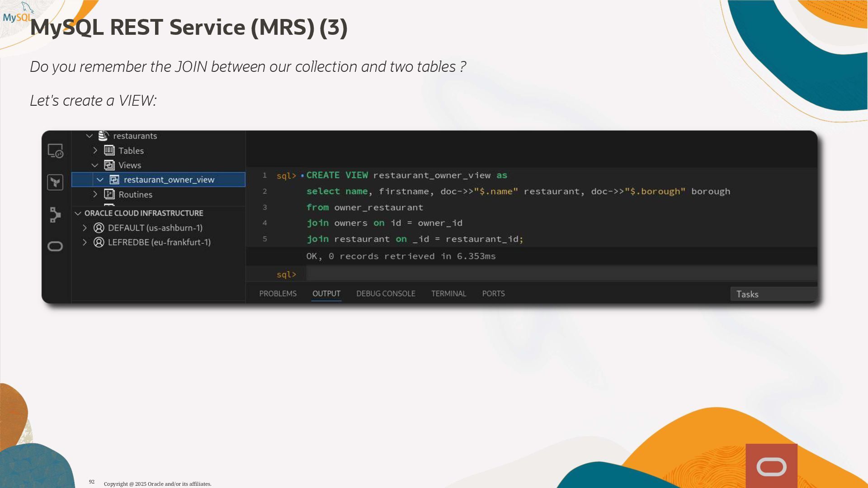Select the restaurant_owner_view tree item

(169, 180)
